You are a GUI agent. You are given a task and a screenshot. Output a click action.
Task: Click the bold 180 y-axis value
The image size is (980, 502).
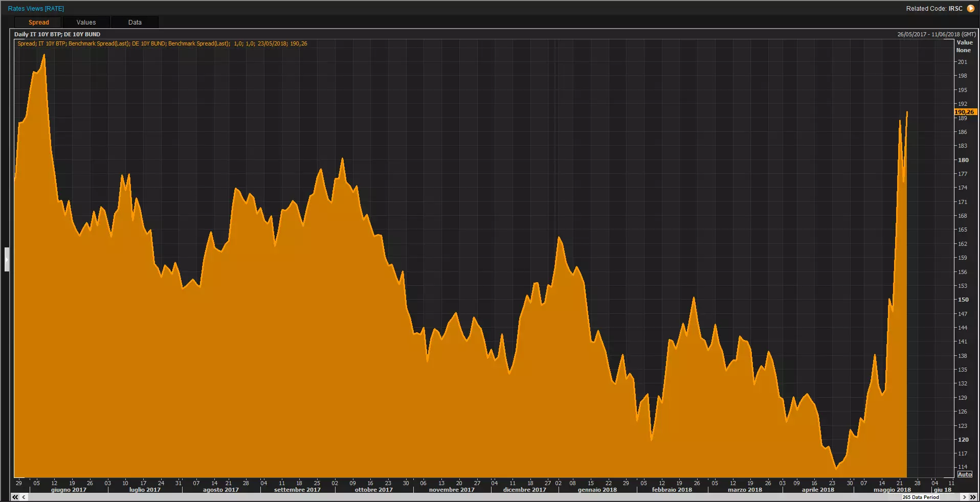963,160
